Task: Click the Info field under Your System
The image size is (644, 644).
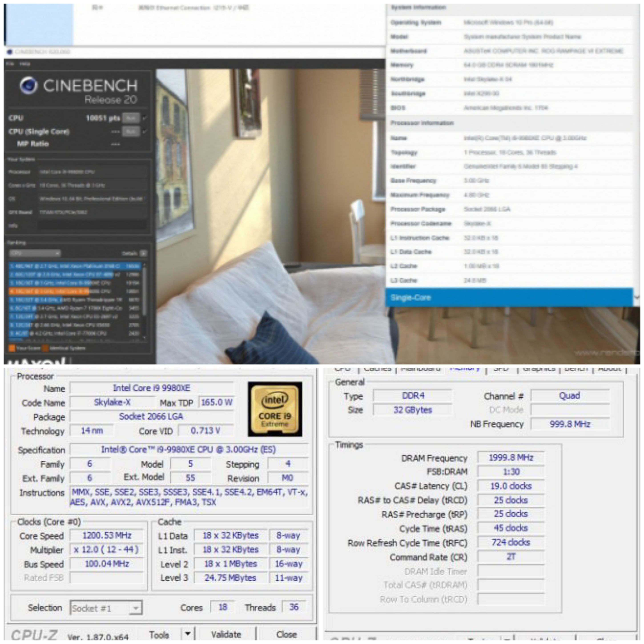Action: click(92, 225)
